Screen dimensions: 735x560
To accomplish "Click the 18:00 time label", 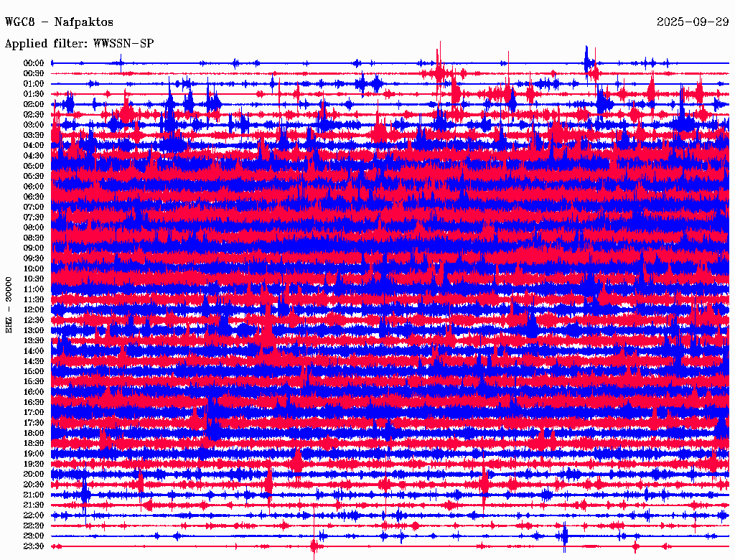I will tap(34, 434).
